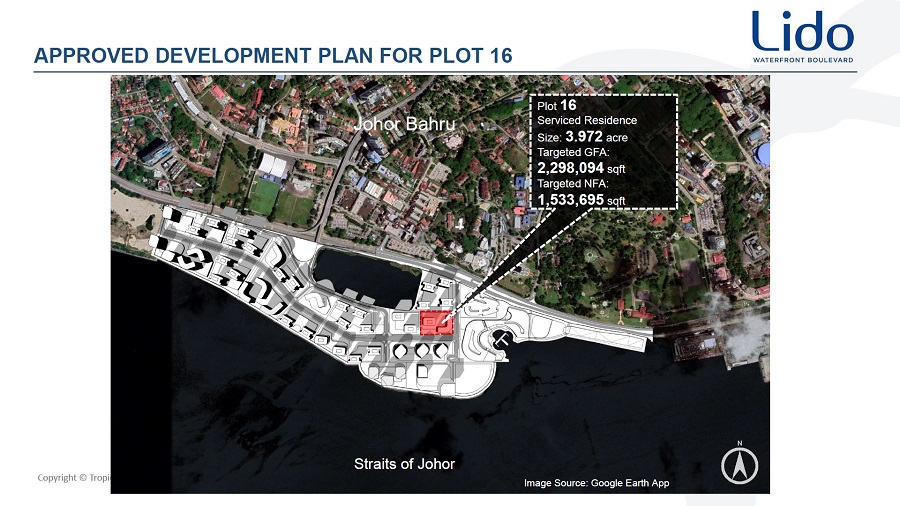The height and width of the screenshot is (506, 900).
Task: Click the blue domed building on the map
Action: 762,154
